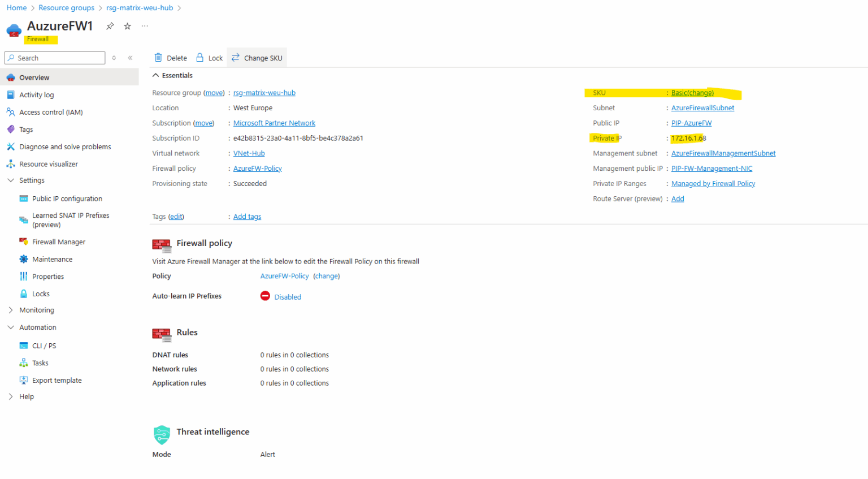
Task: Open Firewall Manager in Settings
Action: tap(61, 241)
